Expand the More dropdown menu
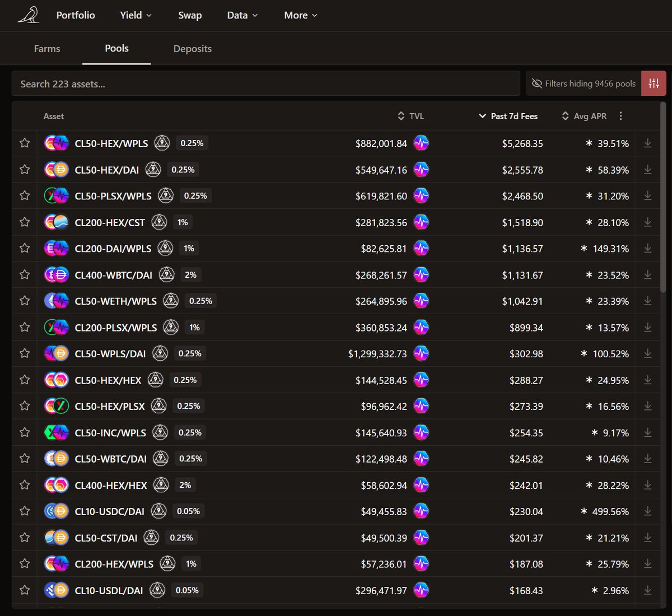The width and height of the screenshot is (672, 616). pos(301,15)
